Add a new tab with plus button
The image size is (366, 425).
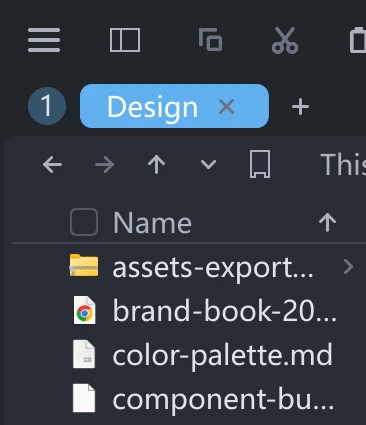point(300,107)
